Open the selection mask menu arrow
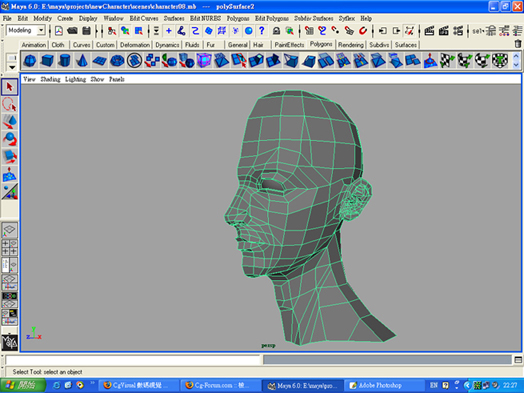524x393 pixels. pyautogui.click(x=156, y=31)
